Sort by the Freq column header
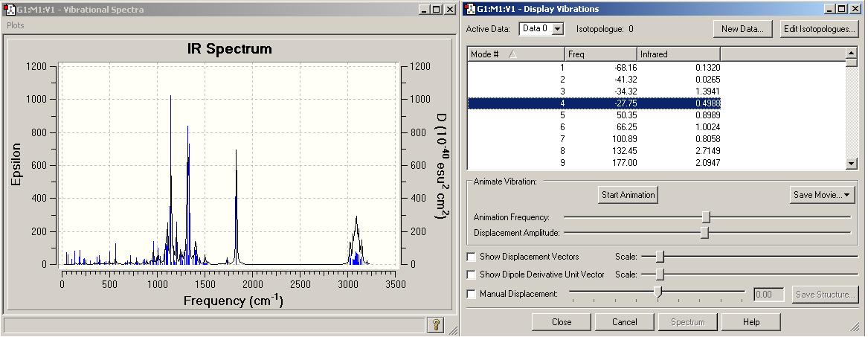This screenshot has width=868, height=337. click(x=601, y=54)
